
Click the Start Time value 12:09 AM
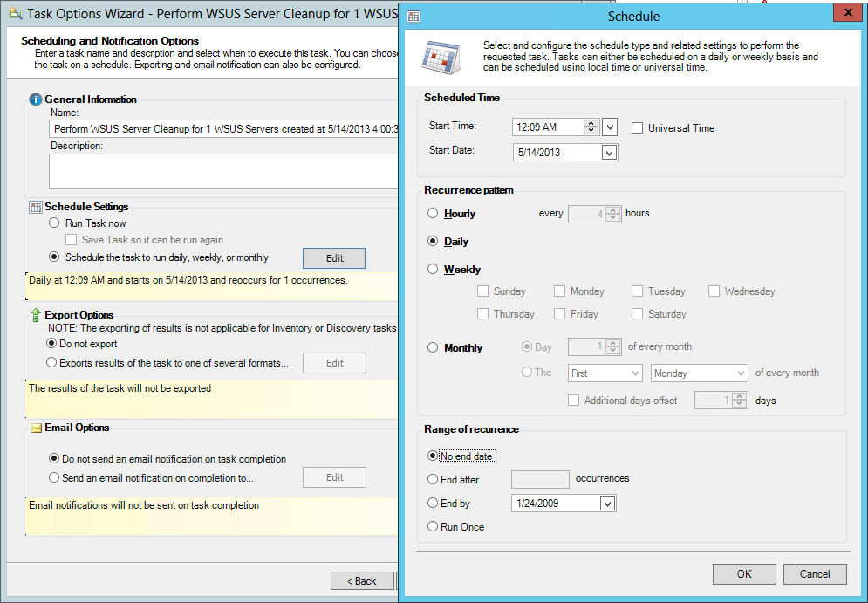537,127
